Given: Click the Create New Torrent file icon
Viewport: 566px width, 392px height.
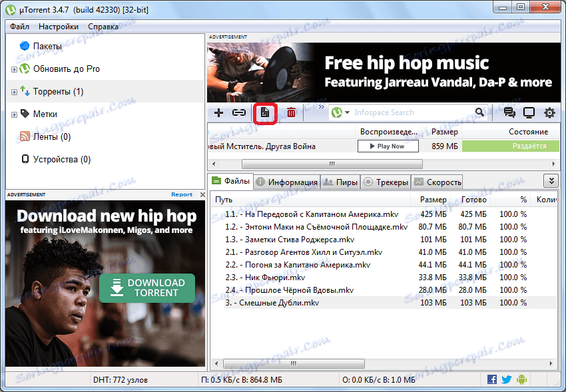Looking at the screenshot, I should pyautogui.click(x=265, y=113).
